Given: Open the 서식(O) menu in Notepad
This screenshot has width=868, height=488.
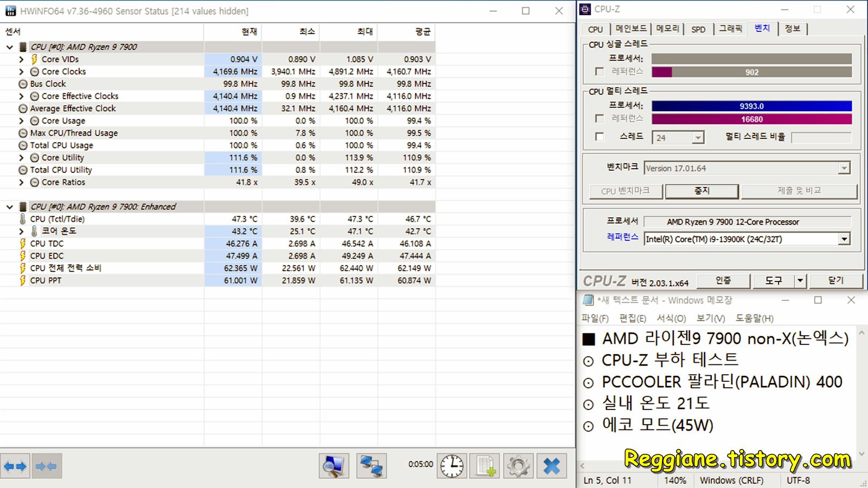Looking at the screenshot, I should 671,318.
